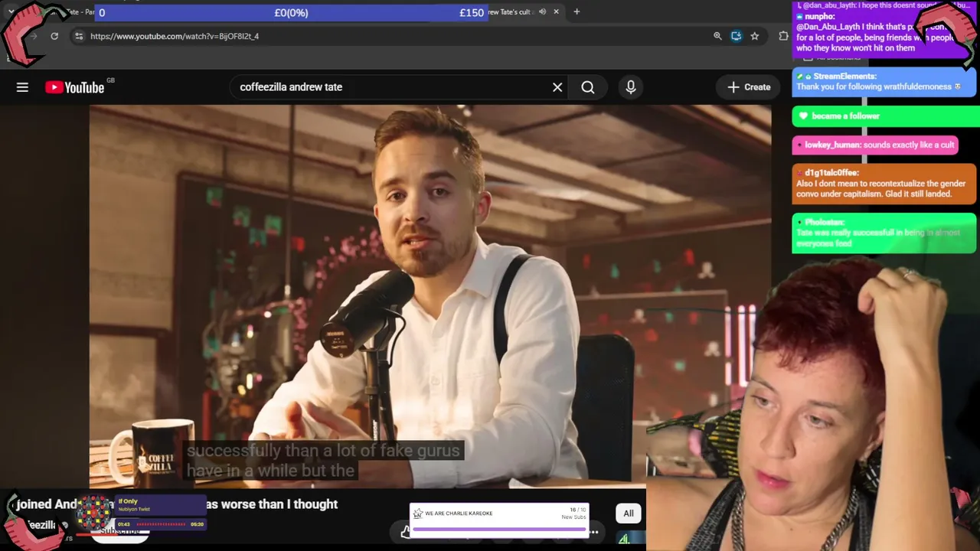
Task: Select the All filter chip
Action: (x=629, y=514)
